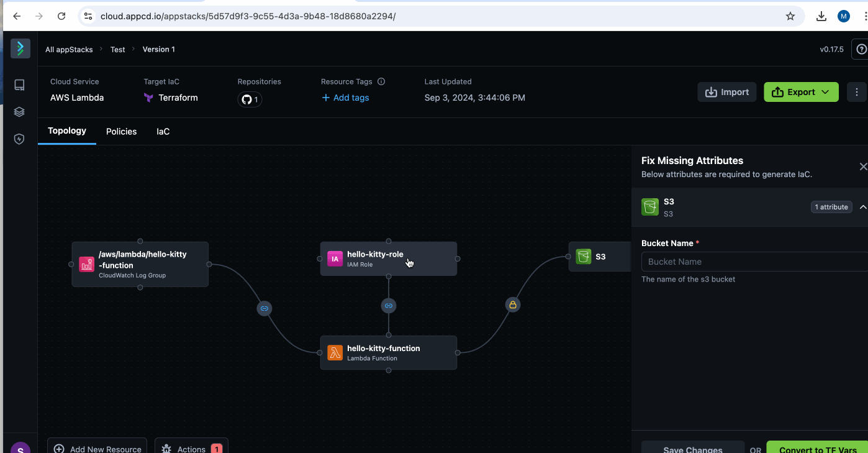The width and height of the screenshot is (868, 453).
Task: Click the 1 attribute badge
Action: pos(831,207)
